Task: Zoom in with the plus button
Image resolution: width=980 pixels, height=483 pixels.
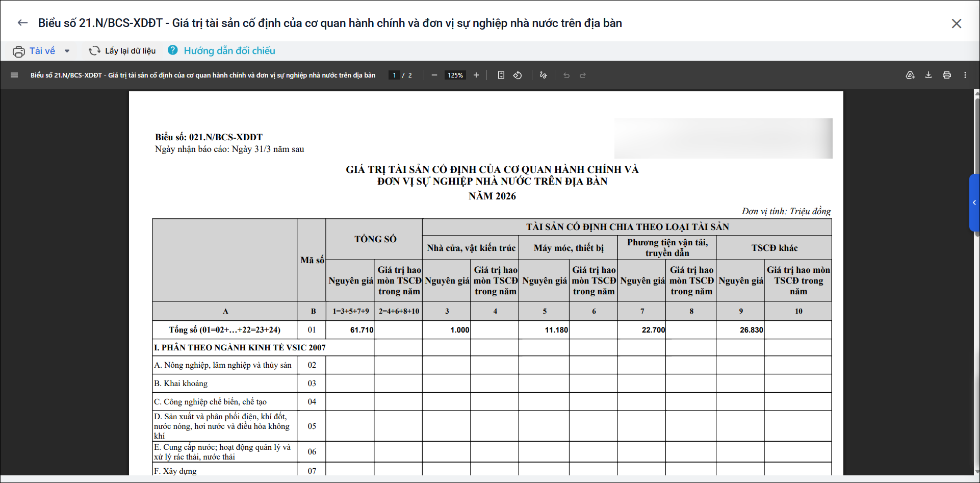Action: 476,75
